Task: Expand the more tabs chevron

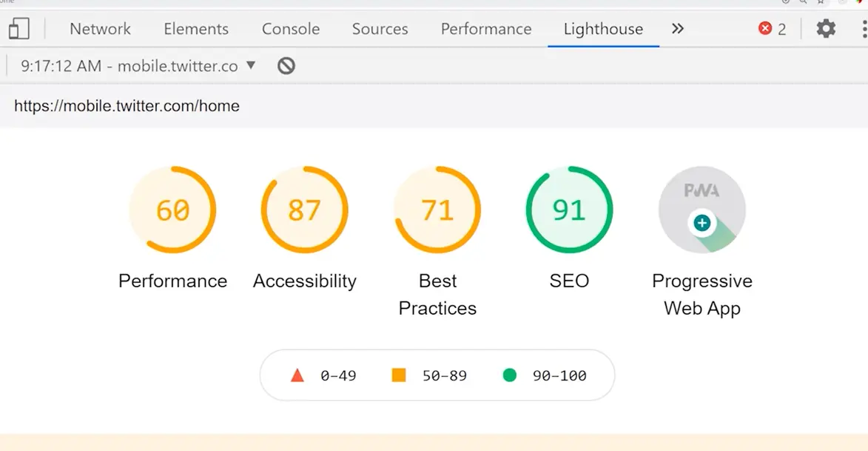Action: (x=677, y=29)
